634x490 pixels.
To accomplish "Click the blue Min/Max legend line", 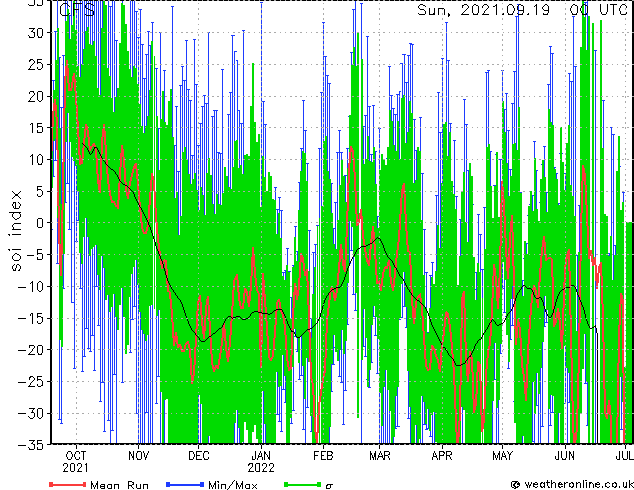I will [185, 484].
